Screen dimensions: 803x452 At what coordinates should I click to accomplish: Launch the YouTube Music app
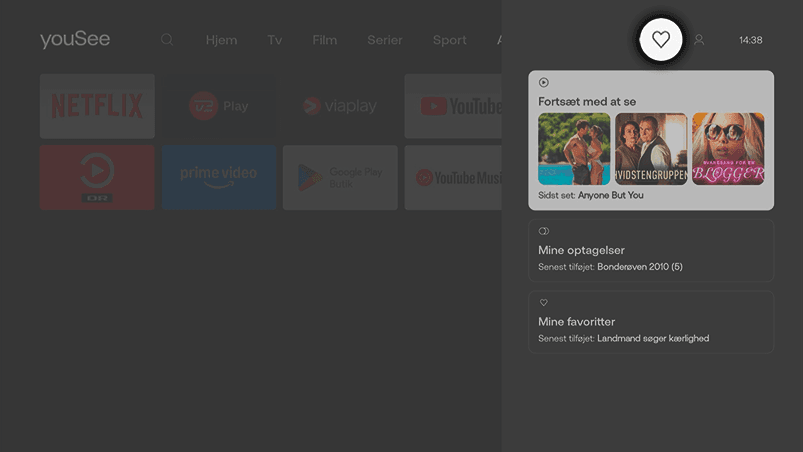click(x=453, y=178)
